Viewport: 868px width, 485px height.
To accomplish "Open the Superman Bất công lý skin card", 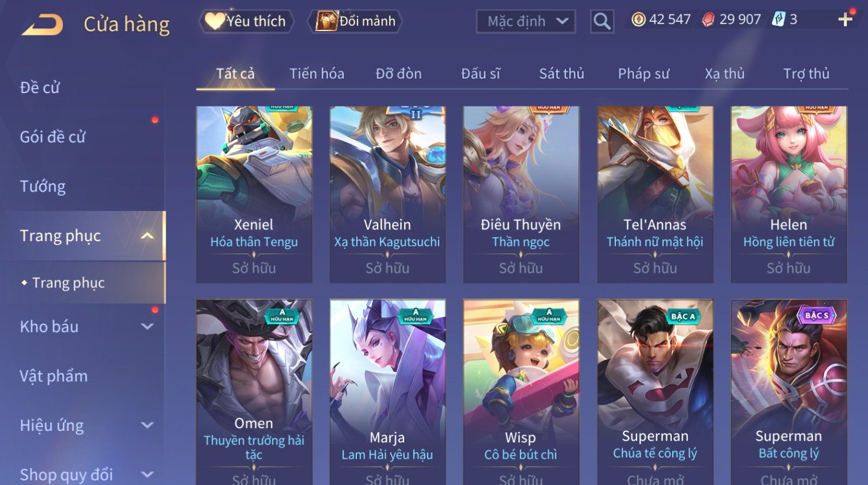I will pyautogui.click(x=789, y=392).
